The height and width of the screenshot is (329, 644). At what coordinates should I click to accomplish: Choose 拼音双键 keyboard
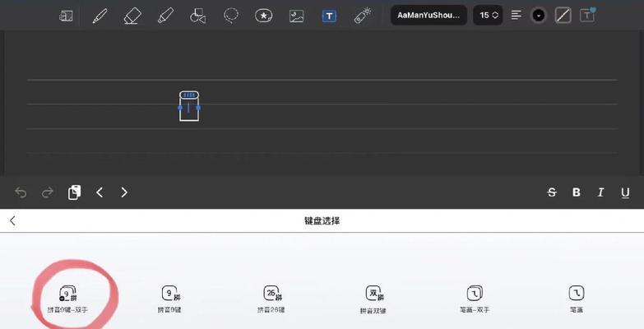point(373,300)
